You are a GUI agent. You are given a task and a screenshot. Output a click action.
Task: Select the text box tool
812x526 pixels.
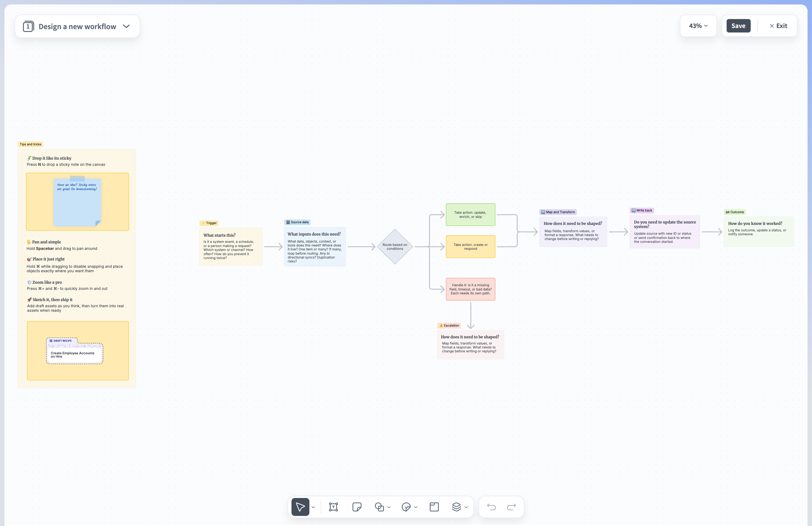333,507
